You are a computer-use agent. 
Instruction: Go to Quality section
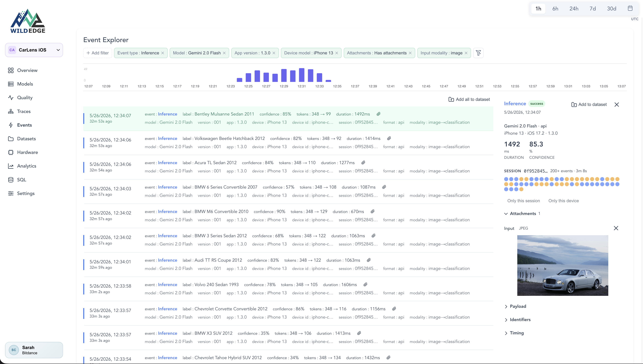20,97
